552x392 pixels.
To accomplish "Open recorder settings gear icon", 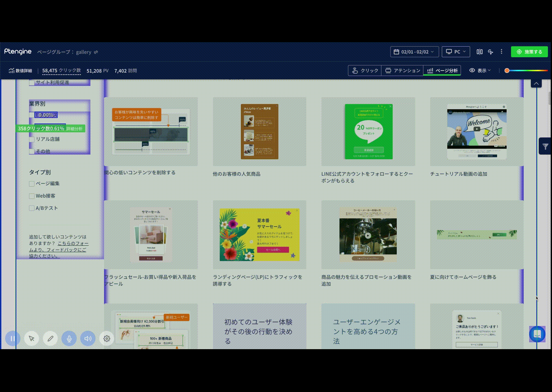I will point(107,338).
